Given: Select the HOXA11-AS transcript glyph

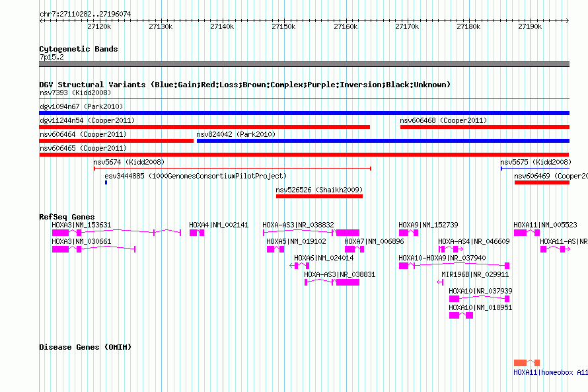Looking at the screenshot, I should 555,249.
